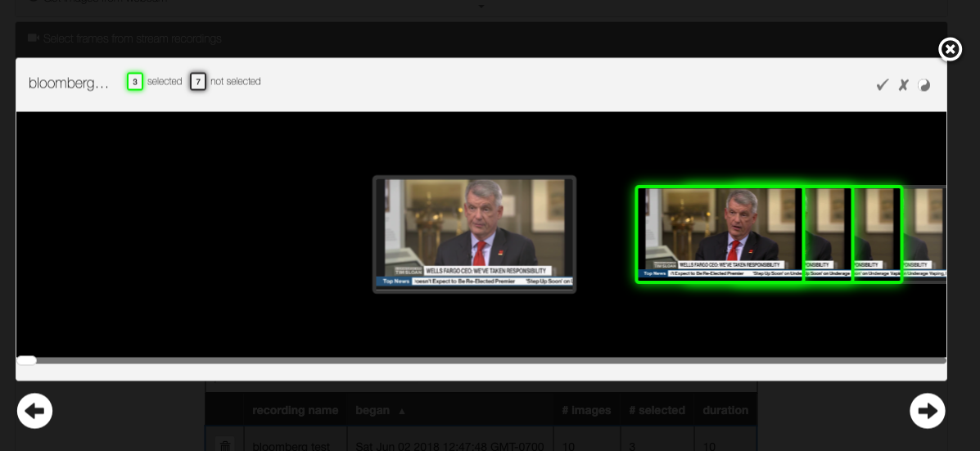980x451 pixels.
Task: Sort by the '# images' column header
Action: pyautogui.click(x=586, y=410)
